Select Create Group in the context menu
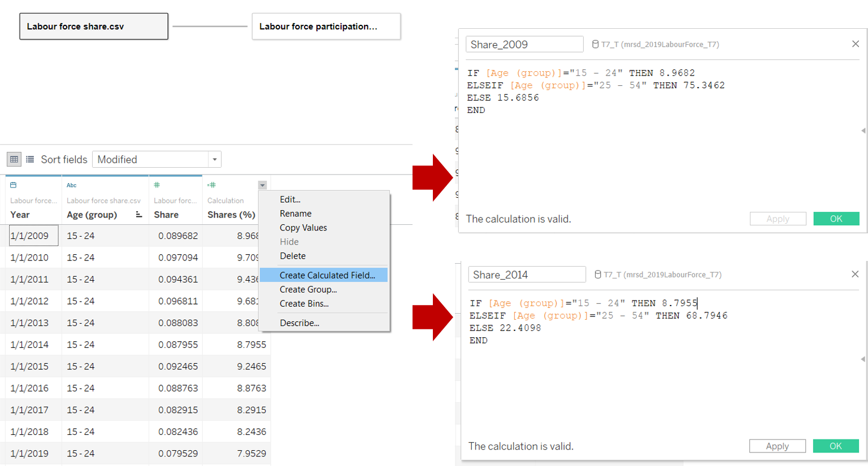Screen dimensions: 868x466 point(308,289)
